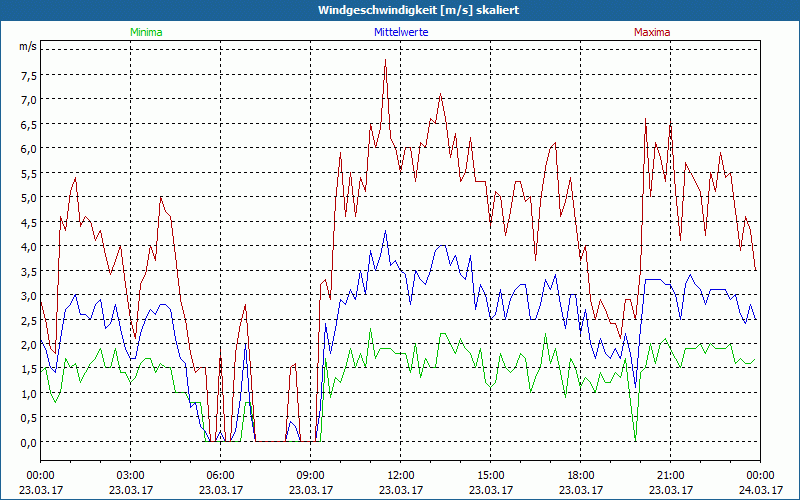Click the 23.03.17 date beneath 18:00
The image size is (800, 500).
click(x=581, y=490)
